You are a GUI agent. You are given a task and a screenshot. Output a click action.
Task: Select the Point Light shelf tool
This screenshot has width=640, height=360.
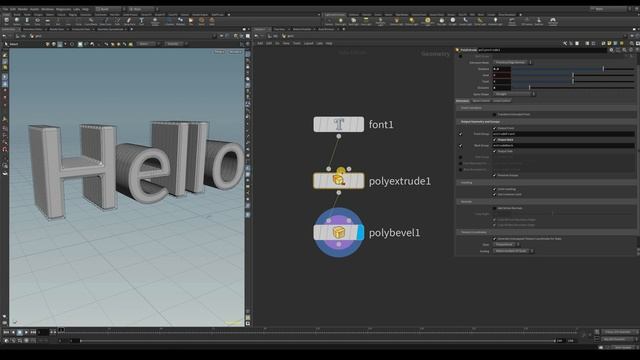(x=341, y=21)
